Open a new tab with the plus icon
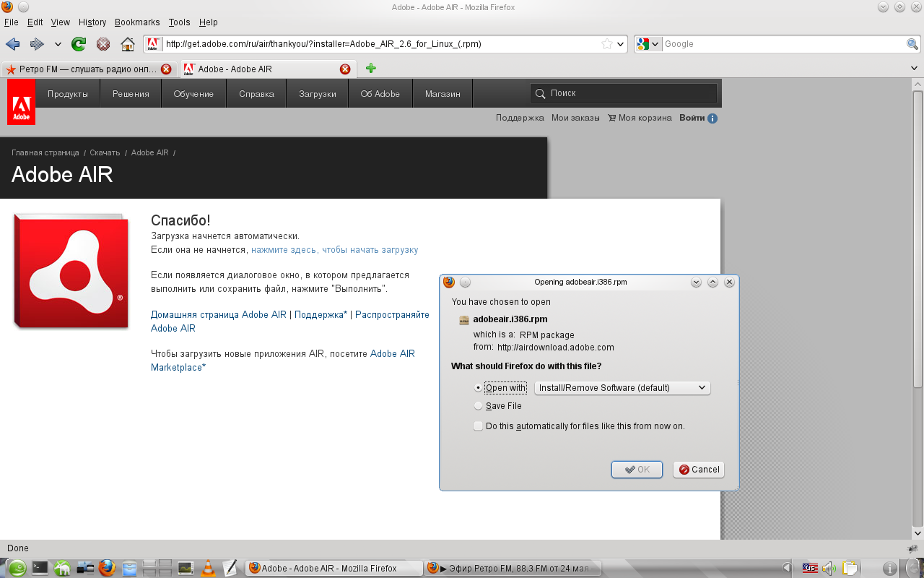This screenshot has height=578, width=924. coord(371,69)
